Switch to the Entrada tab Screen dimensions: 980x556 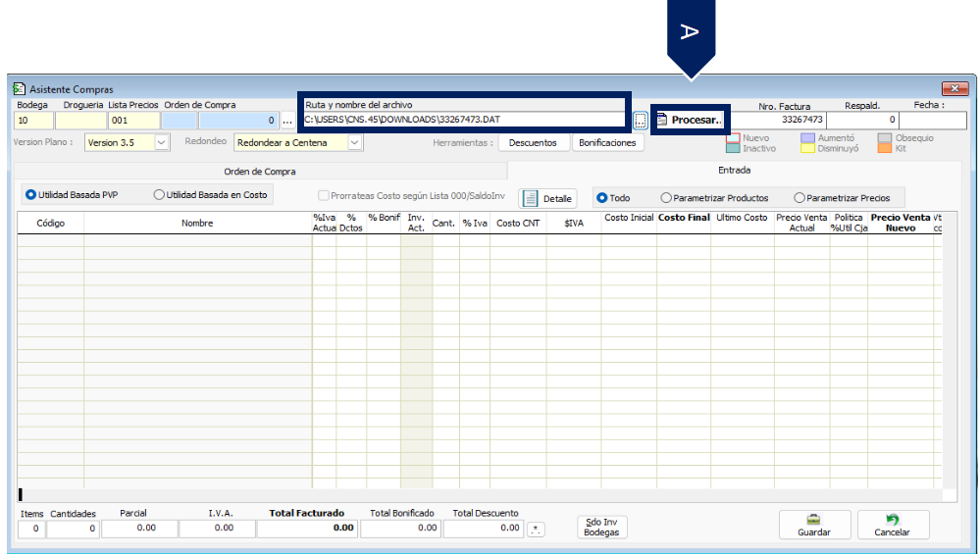(735, 170)
